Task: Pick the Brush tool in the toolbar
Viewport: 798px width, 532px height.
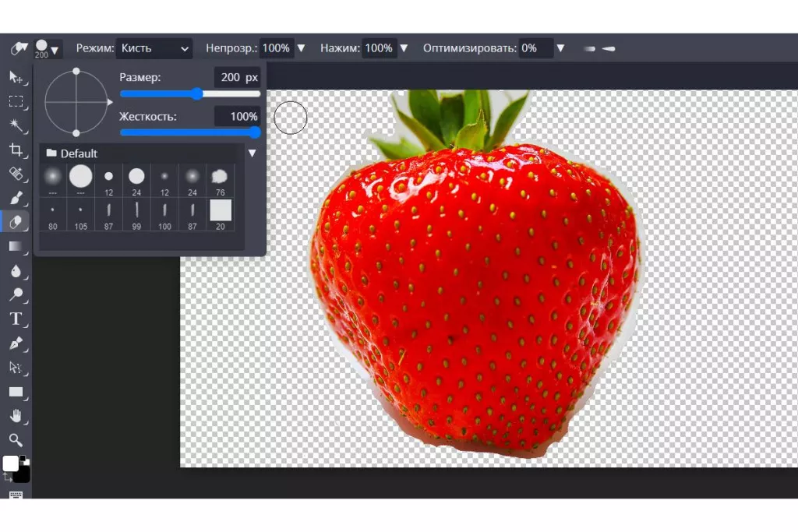Action: pyautogui.click(x=16, y=198)
